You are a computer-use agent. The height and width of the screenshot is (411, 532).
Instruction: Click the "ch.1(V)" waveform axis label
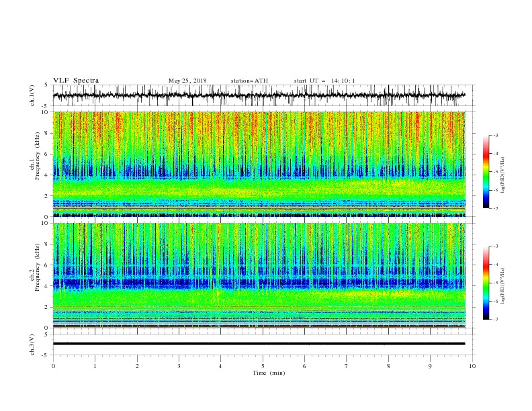32,95
